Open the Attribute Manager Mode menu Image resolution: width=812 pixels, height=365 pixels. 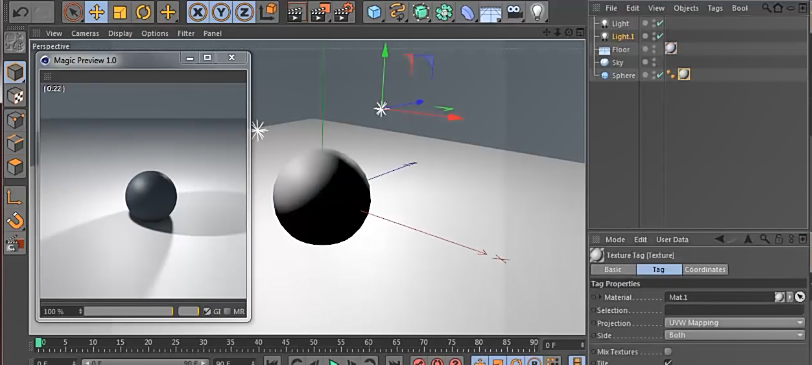[x=615, y=240]
